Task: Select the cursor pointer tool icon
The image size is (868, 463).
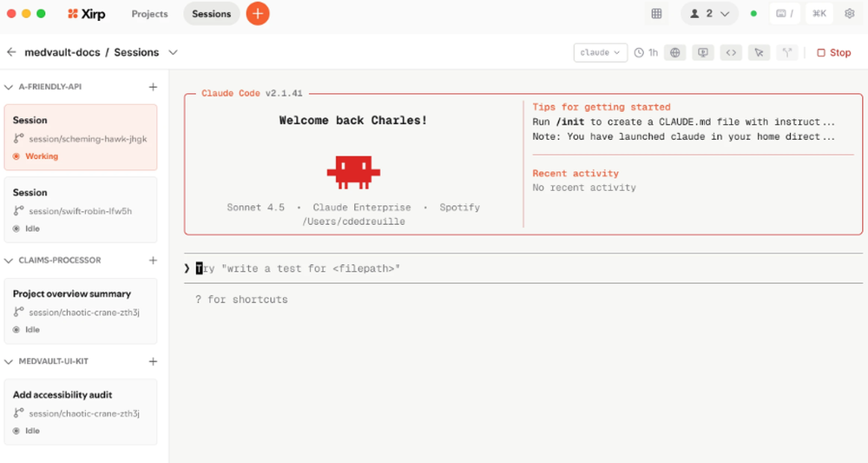Action: [759, 53]
